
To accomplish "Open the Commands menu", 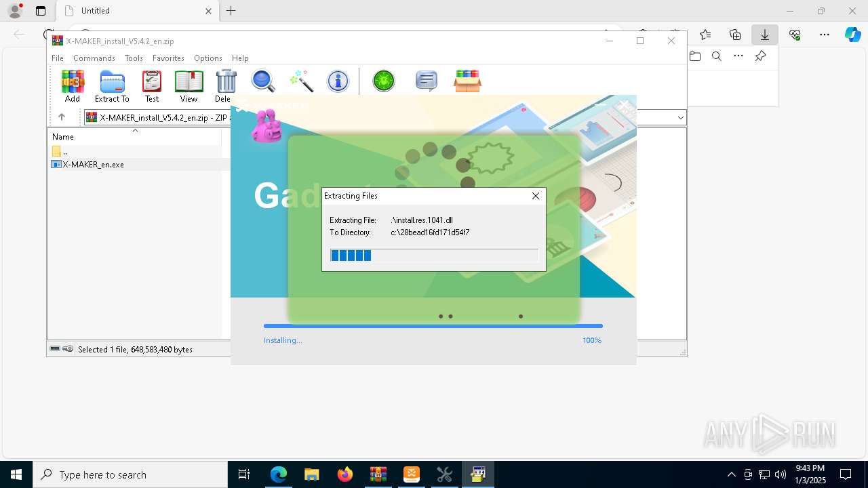I will [94, 58].
